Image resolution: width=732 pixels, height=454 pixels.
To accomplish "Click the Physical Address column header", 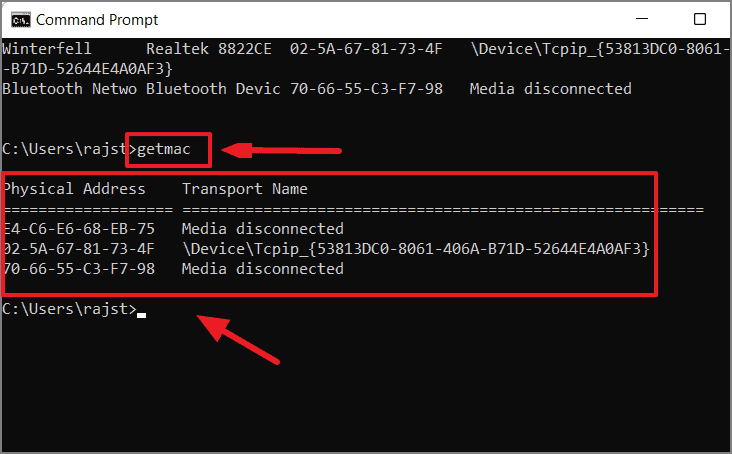I will (x=75, y=189).
